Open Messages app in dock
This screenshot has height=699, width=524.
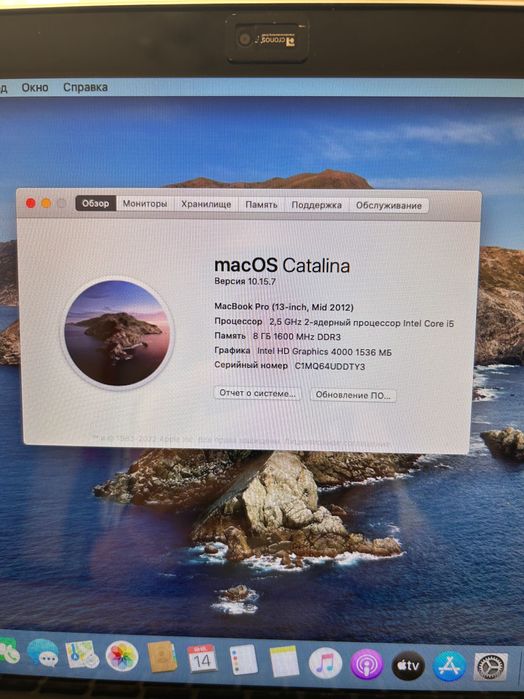43,654
